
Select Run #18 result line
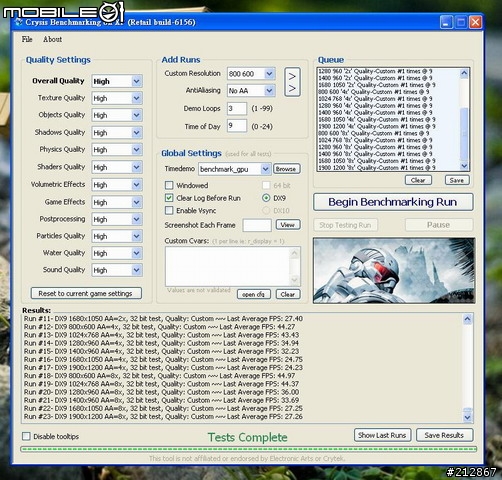point(159,376)
